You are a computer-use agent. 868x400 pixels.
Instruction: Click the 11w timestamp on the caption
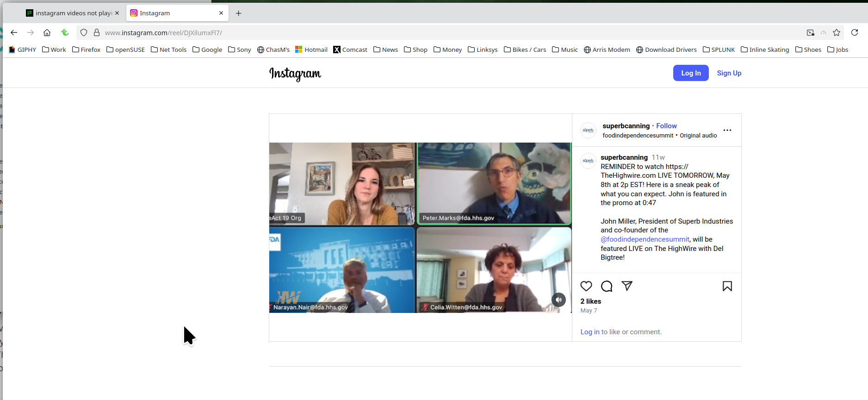658,157
